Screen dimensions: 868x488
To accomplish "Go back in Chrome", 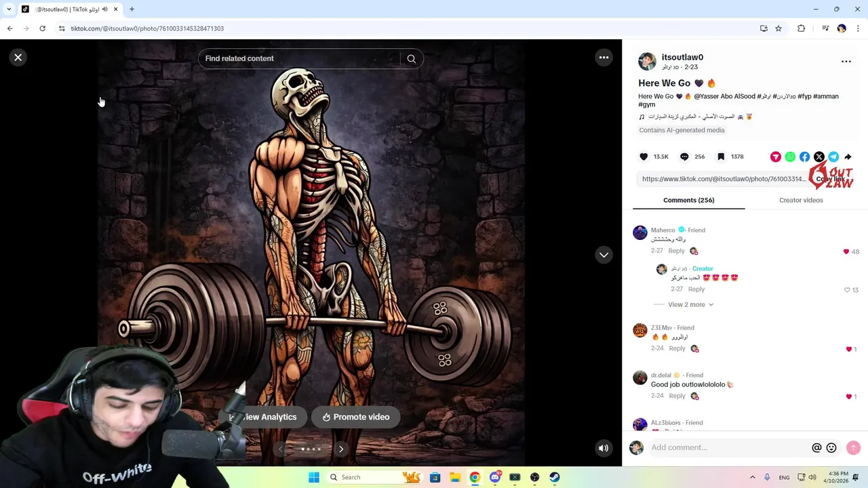I will coord(9,28).
